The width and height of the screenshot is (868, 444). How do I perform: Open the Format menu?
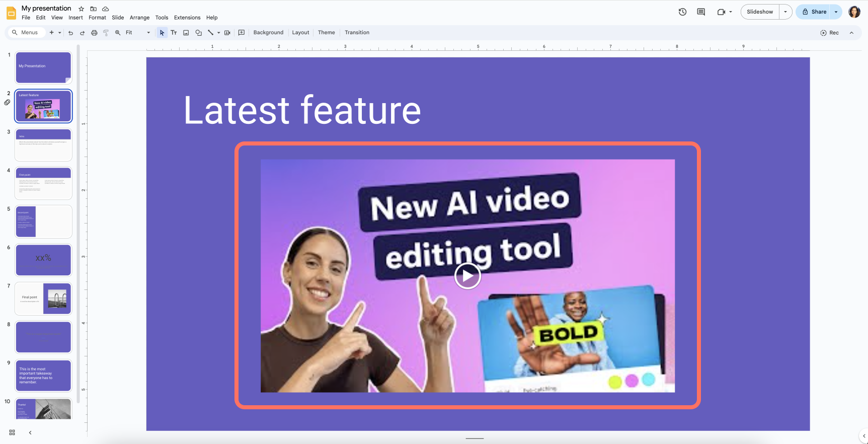pyautogui.click(x=97, y=18)
